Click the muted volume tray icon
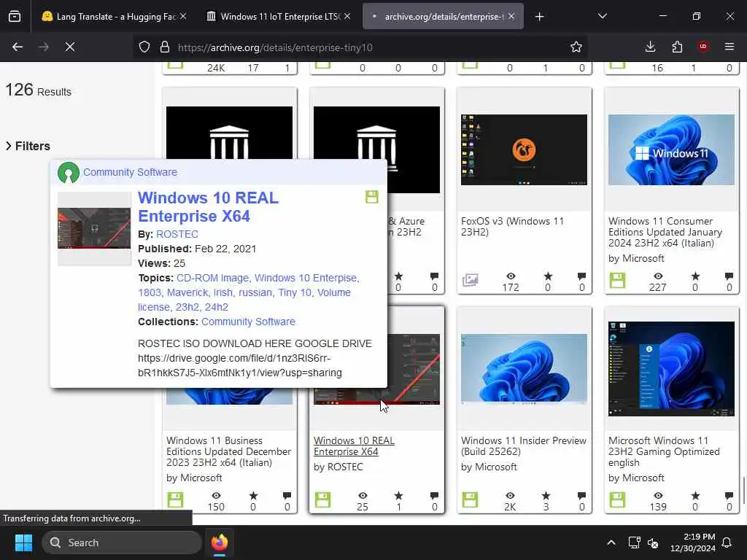Image resolution: width=747 pixels, height=560 pixels. 653,542
